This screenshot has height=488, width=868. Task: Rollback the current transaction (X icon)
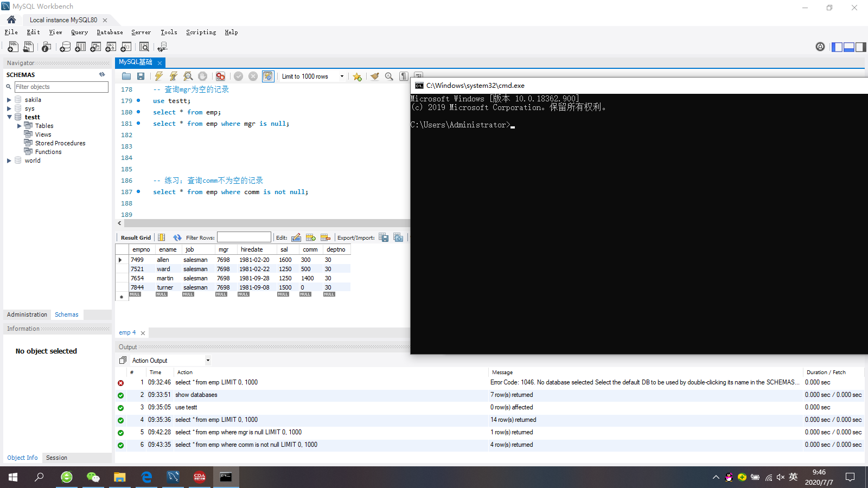253,76
